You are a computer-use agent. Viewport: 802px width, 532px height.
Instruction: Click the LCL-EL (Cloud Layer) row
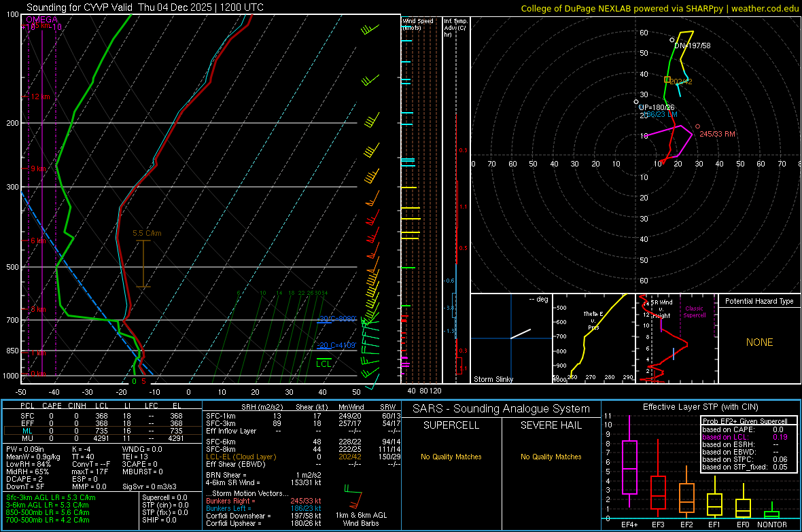303,457
